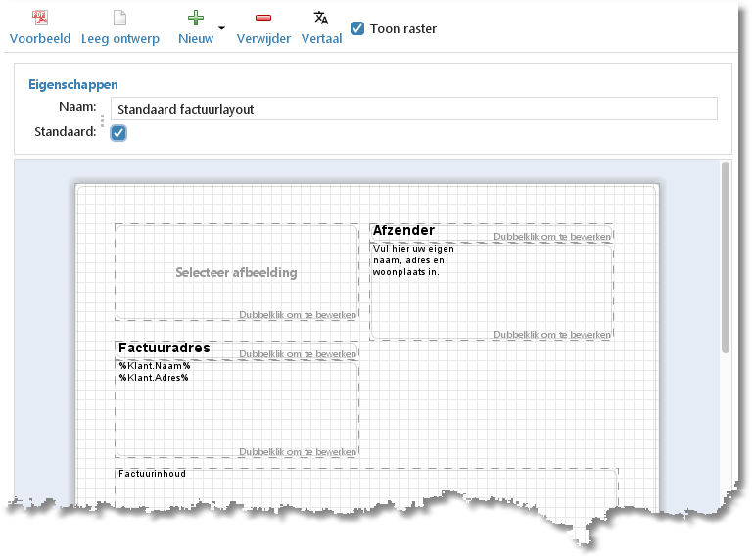752x560 pixels.
Task: Click the Leeg ontwerp blank page icon
Action: tap(119, 18)
